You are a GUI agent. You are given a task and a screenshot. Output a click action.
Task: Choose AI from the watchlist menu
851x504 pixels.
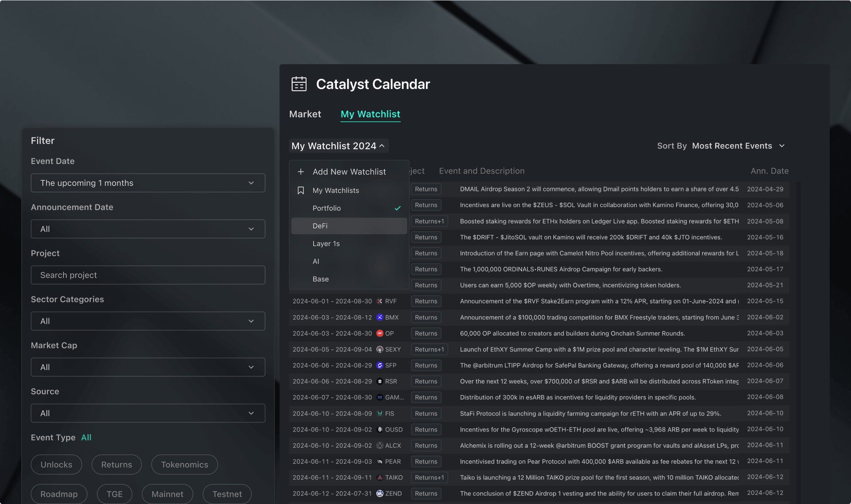coord(349,261)
